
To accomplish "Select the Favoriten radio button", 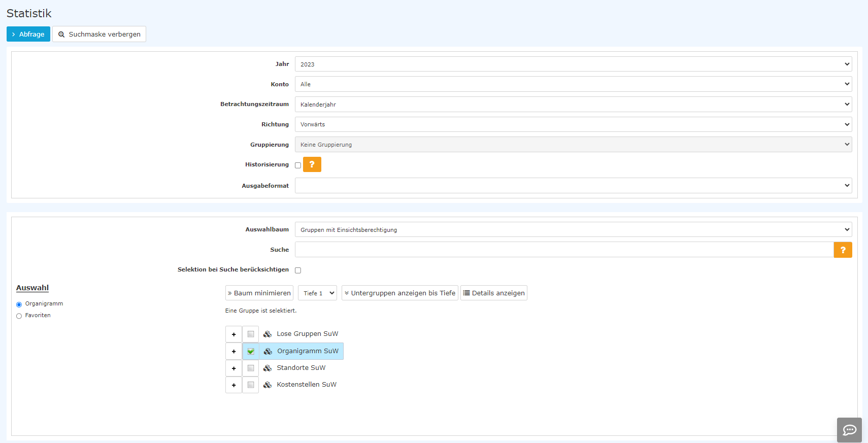I will (x=19, y=316).
